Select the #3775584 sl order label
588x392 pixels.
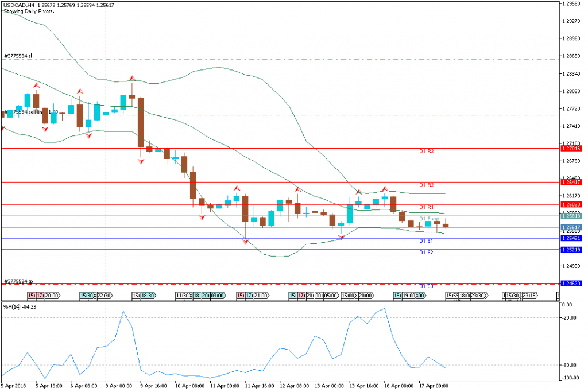pos(18,56)
